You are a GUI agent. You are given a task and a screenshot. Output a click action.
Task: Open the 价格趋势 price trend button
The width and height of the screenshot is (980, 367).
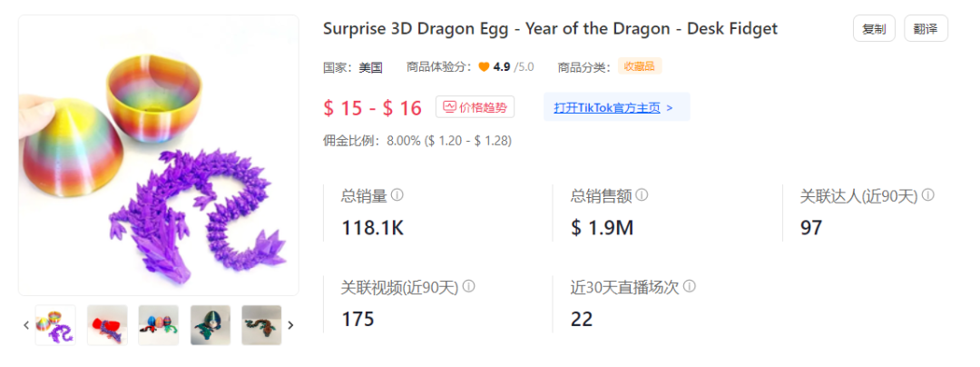(475, 107)
